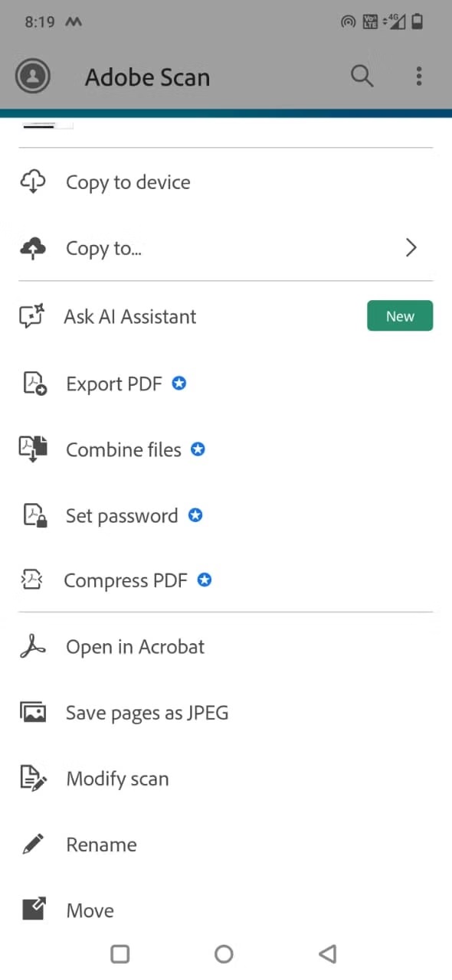Tap the Save pages as JPEG image icon
Screen dimensions: 452x980
point(33,713)
